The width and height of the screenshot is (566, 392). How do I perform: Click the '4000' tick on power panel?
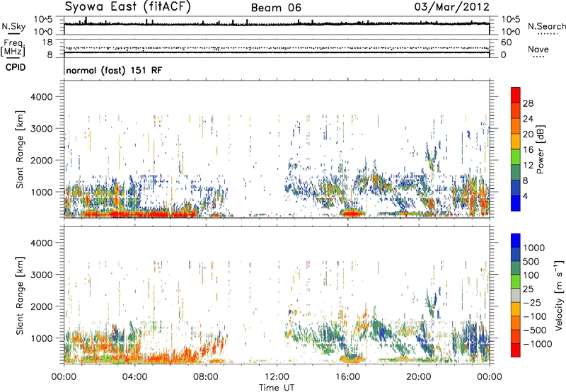42,97
